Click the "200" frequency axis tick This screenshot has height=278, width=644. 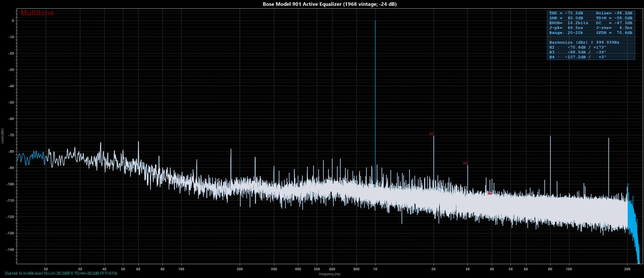pyautogui.click(x=240, y=269)
